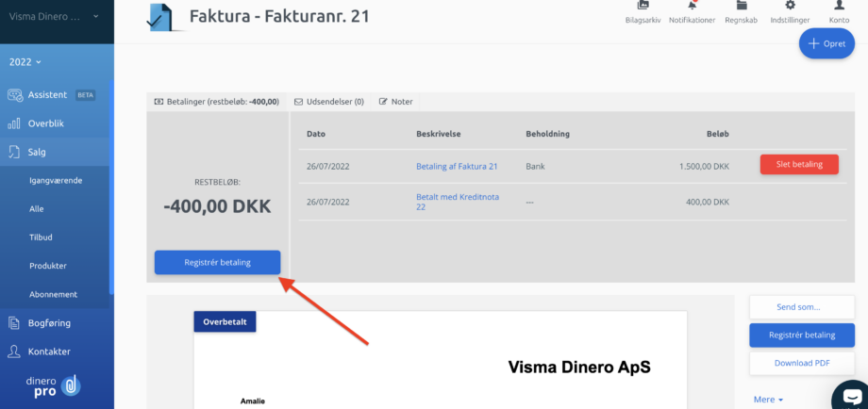Click the Amalie recipient name
This screenshot has height=409, width=868.
click(x=253, y=401)
